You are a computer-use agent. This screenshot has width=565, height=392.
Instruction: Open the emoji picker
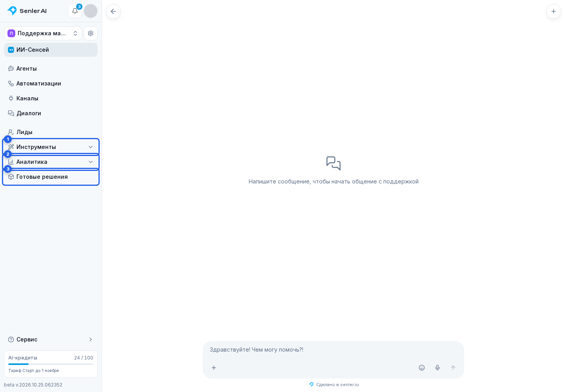(x=422, y=368)
